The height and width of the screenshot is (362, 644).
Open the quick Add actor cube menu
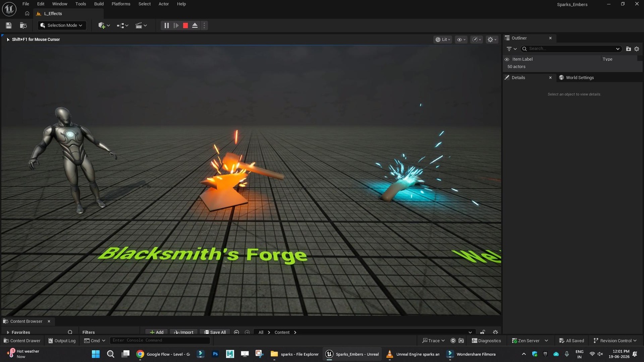coord(104,25)
